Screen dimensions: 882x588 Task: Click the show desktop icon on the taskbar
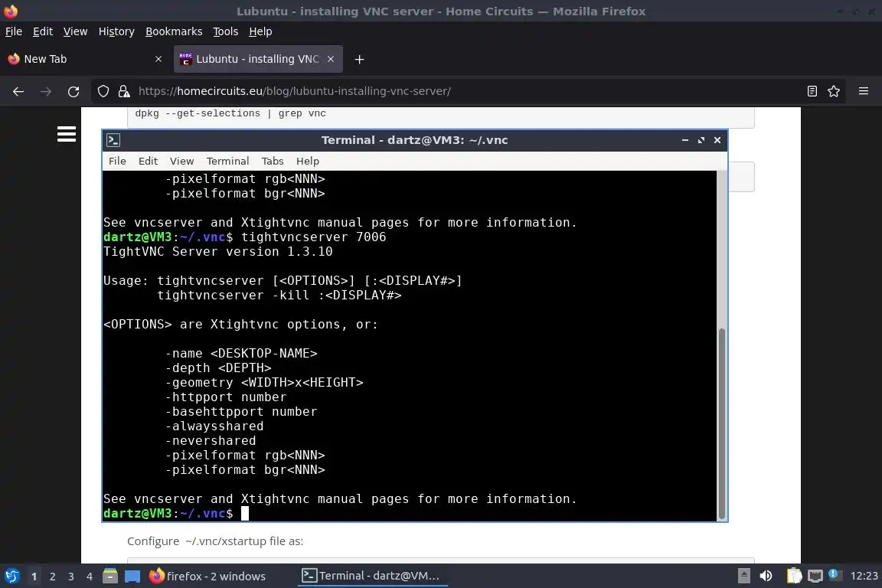(x=132, y=577)
